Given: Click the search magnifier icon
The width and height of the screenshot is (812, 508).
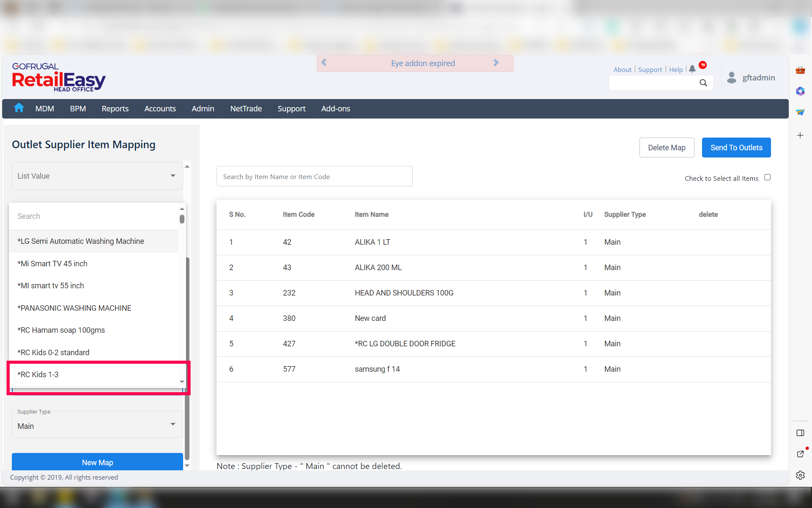Looking at the screenshot, I should pos(703,83).
